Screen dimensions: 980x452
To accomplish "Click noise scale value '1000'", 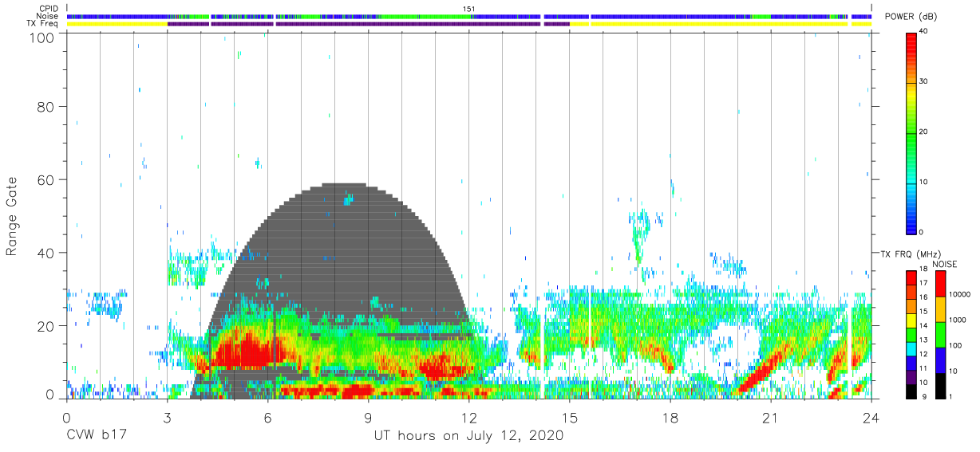I will pos(959,320).
